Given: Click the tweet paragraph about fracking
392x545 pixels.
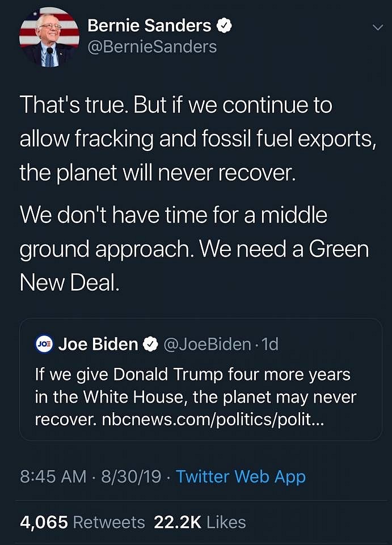Looking at the screenshot, I should point(196,140).
